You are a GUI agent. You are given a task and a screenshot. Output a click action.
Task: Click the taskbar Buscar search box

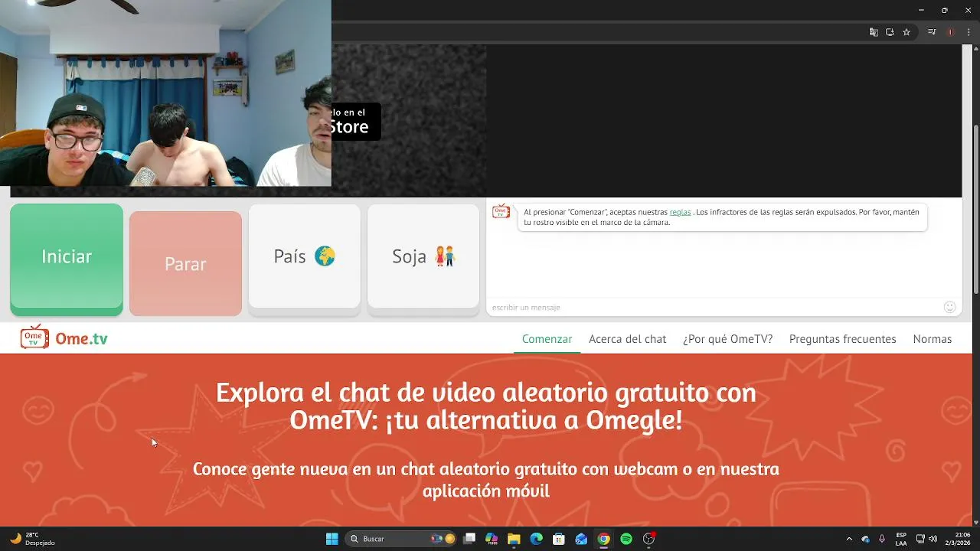coord(400,539)
